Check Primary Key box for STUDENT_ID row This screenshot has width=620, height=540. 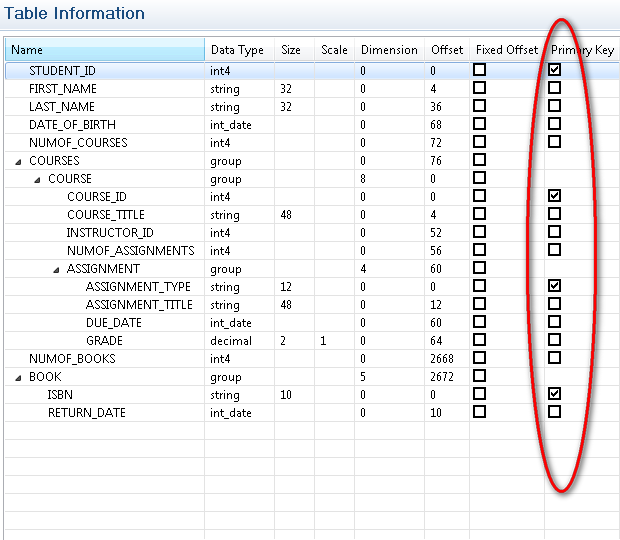(x=554, y=71)
